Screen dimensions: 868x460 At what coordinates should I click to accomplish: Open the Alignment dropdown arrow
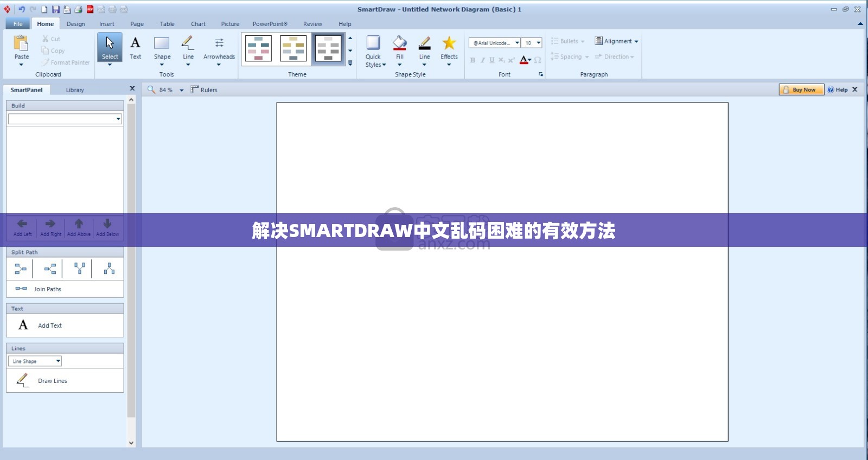tap(636, 41)
